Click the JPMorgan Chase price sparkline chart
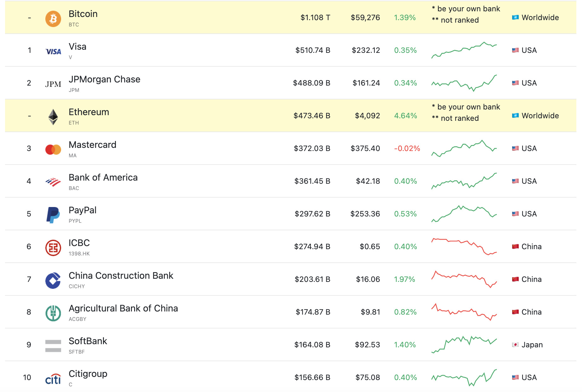 click(x=464, y=83)
